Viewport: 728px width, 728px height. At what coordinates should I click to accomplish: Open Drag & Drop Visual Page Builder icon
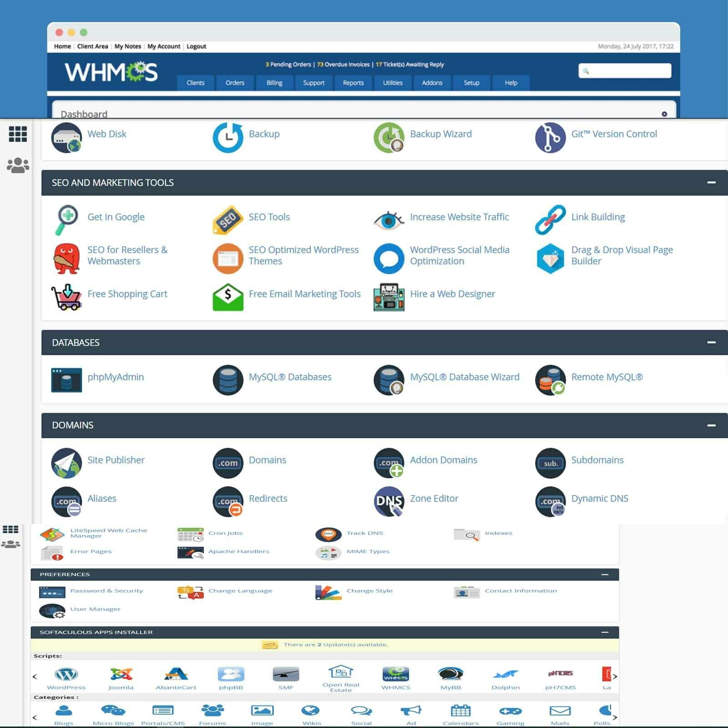551,258
